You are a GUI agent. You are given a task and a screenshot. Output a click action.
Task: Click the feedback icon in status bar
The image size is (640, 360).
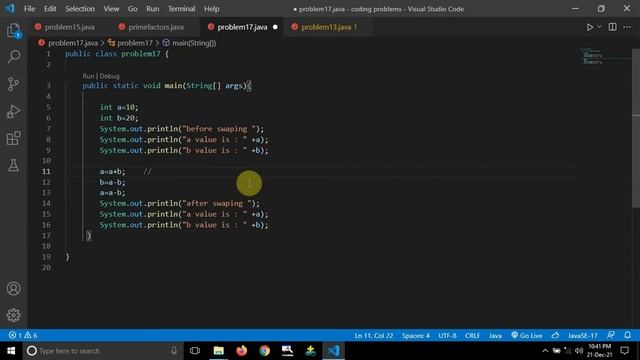pyautogui.click(x=611, y=335)
